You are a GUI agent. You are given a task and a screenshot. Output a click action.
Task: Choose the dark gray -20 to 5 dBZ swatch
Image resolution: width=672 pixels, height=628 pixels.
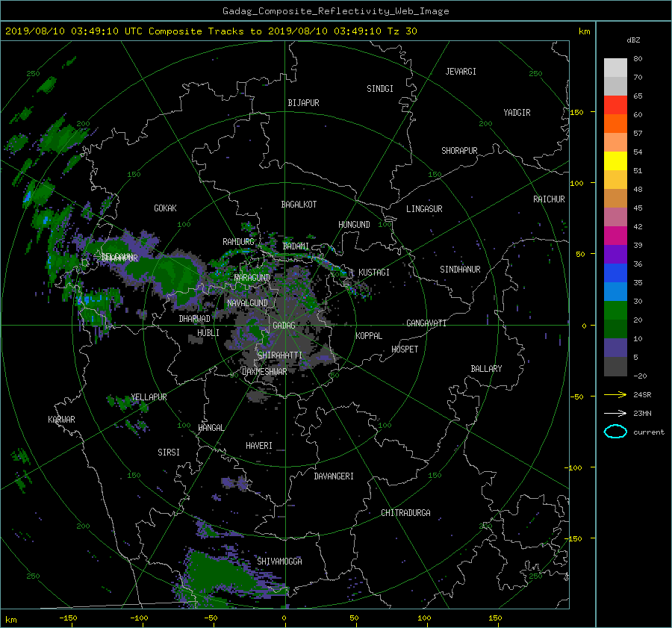(615, 367)
